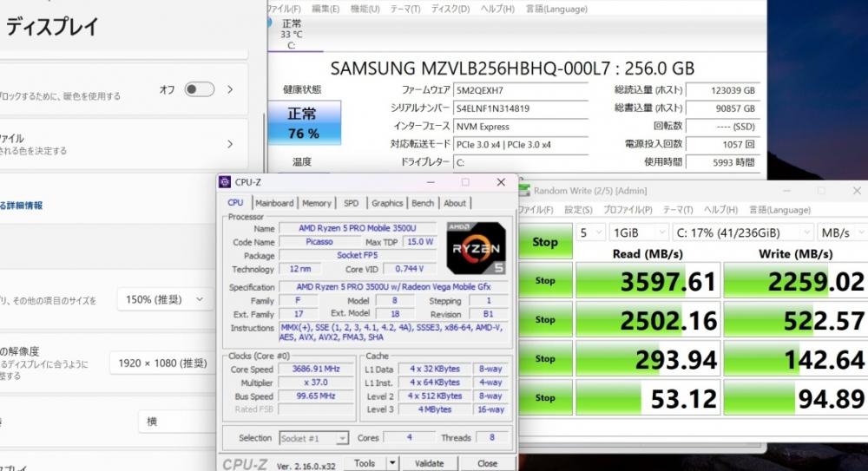The width and height of the screenshot is (868, 471).
Task: Open 編集 menu in CrystalDiskInfo
Action: [x=325, y=9]
